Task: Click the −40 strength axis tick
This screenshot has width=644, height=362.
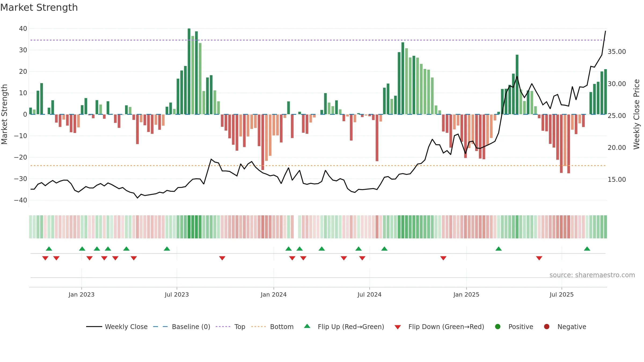Action: [x=21, y=200]
